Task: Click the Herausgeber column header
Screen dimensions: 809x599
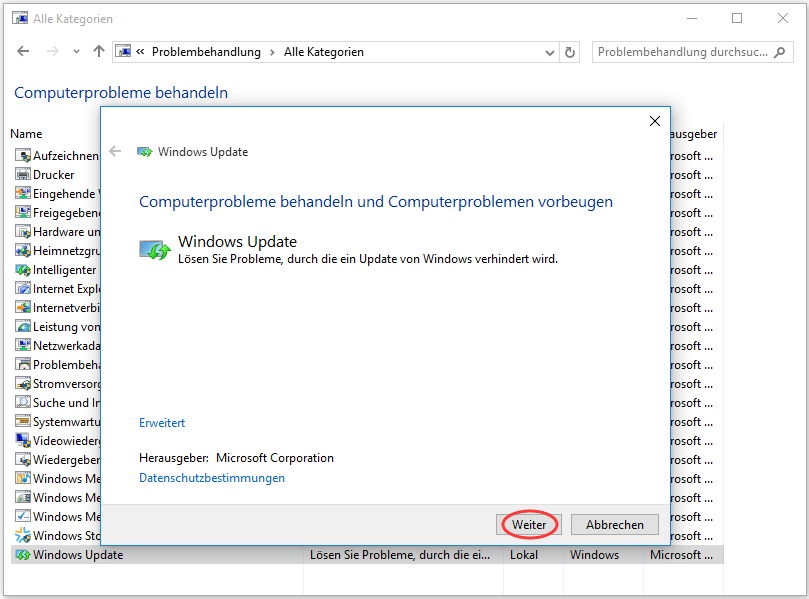Action: [x=693, y=134]
